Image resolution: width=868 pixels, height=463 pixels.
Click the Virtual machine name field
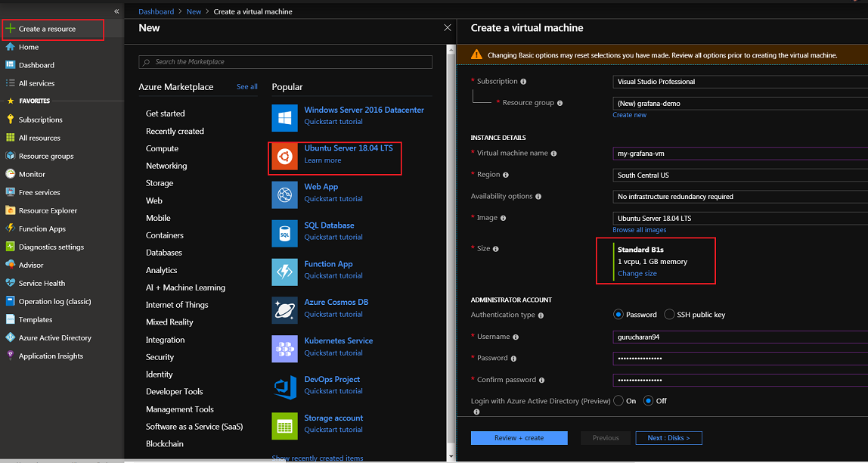coord(740,154)
